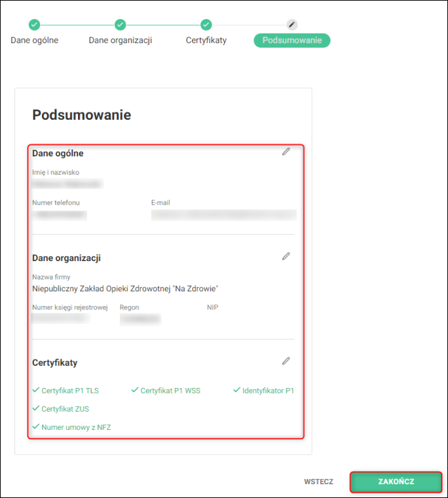
Task: Edit the Dane organizacji section with pencil icon
Action: (286, 257)
